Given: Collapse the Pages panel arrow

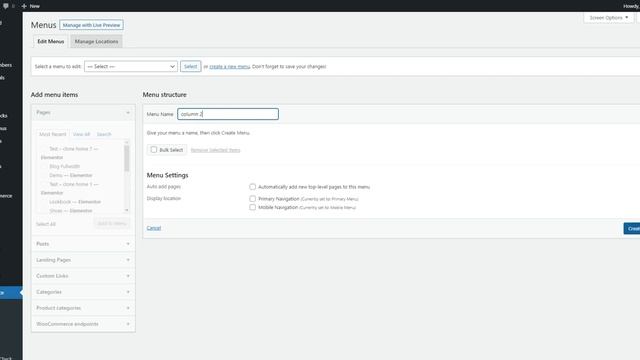Looking at the screenshot, I should [128, 113].
